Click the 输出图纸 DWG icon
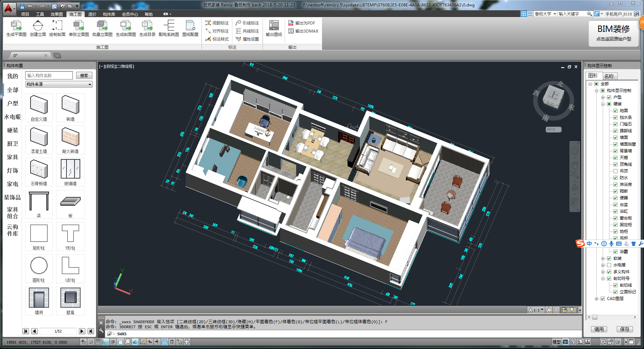This screenshot has width=644, height=349. 274,28
